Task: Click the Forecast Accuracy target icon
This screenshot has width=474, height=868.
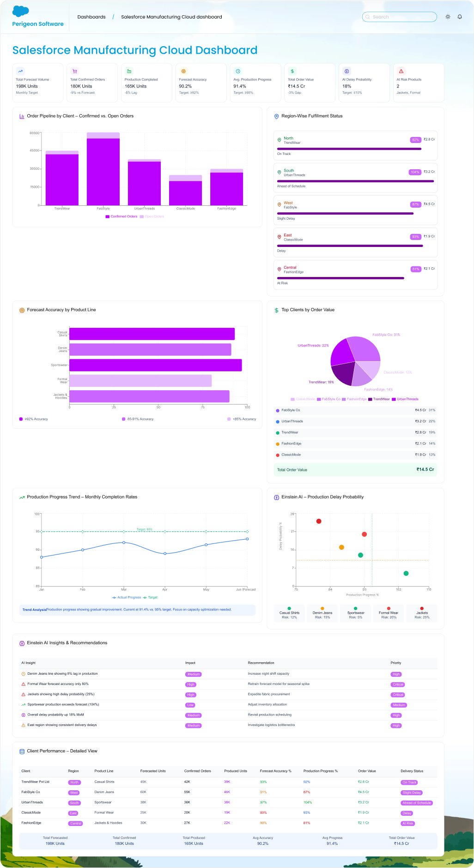Action: 183,71
